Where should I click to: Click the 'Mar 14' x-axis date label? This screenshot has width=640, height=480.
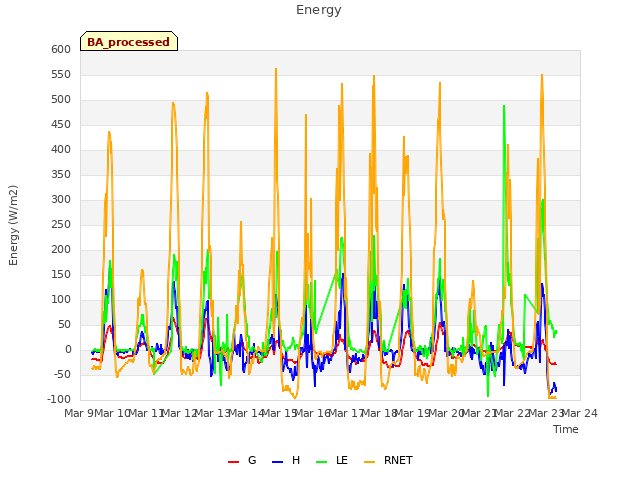coord(246,413)
